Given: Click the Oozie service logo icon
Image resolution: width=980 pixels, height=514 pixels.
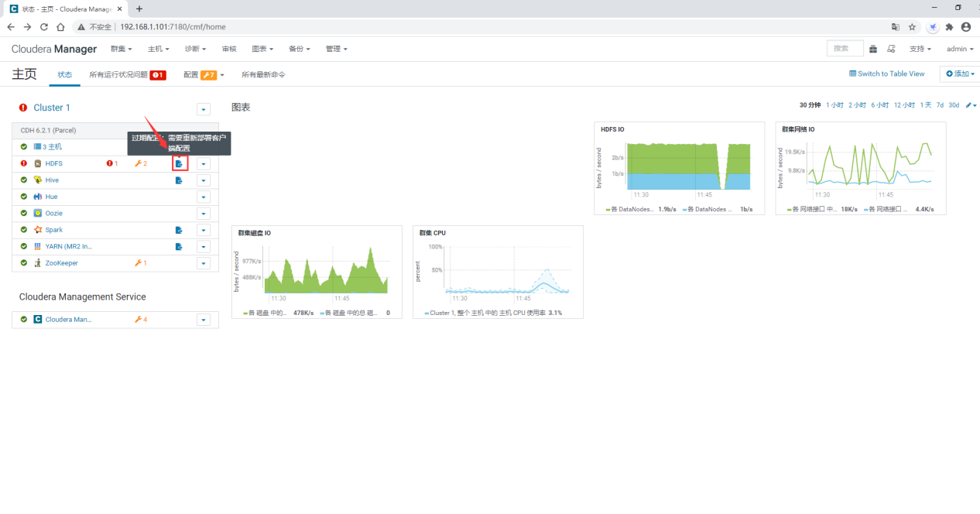Looking at the screenshot, I should [x=37, y=214].
